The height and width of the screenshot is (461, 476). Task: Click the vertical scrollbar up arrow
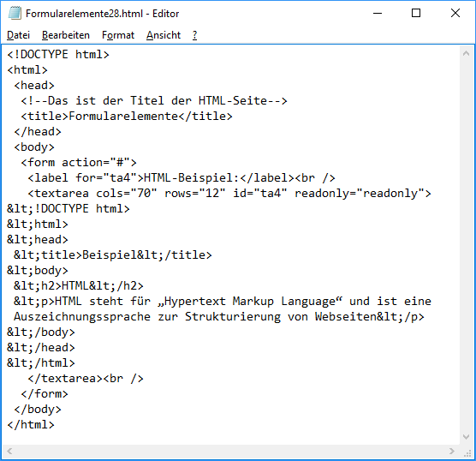pyautogui.click(x=466, y=54)
